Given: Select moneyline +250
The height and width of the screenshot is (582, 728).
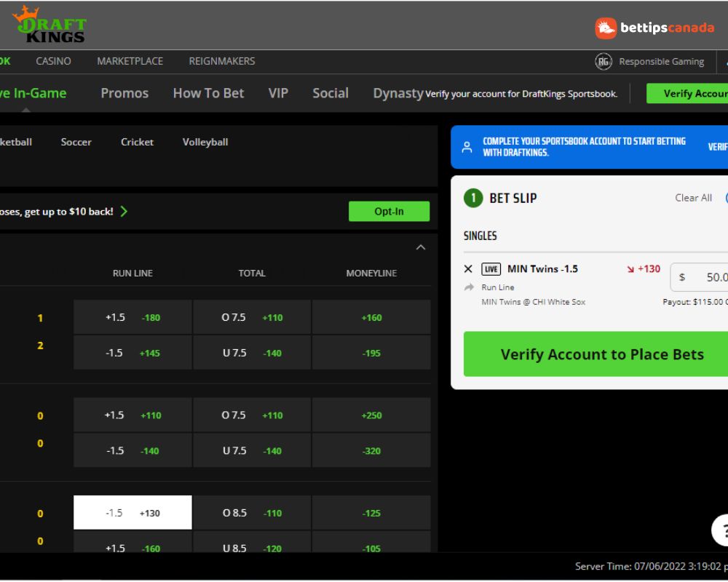Looking at the screenshot, I should coord(371,415).
